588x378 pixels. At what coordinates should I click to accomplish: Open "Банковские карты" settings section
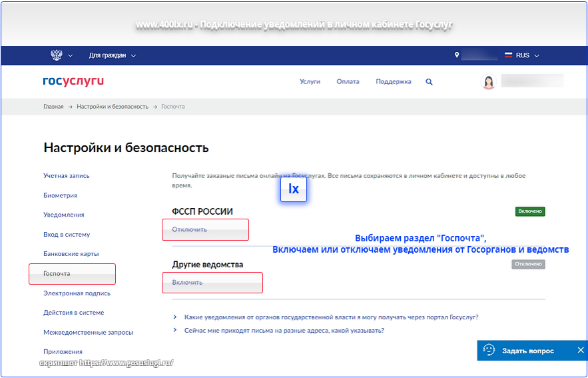(71, 254)
